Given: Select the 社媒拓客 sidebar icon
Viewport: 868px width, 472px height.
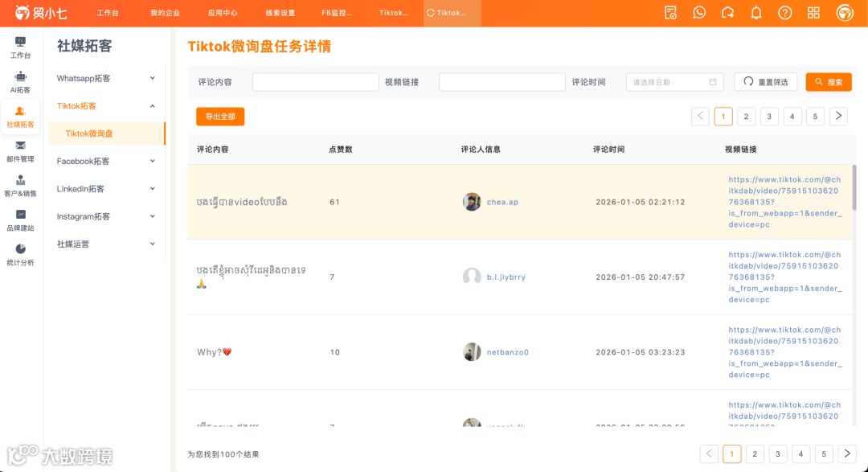Looking at the screenshot, I should point(20,111).
